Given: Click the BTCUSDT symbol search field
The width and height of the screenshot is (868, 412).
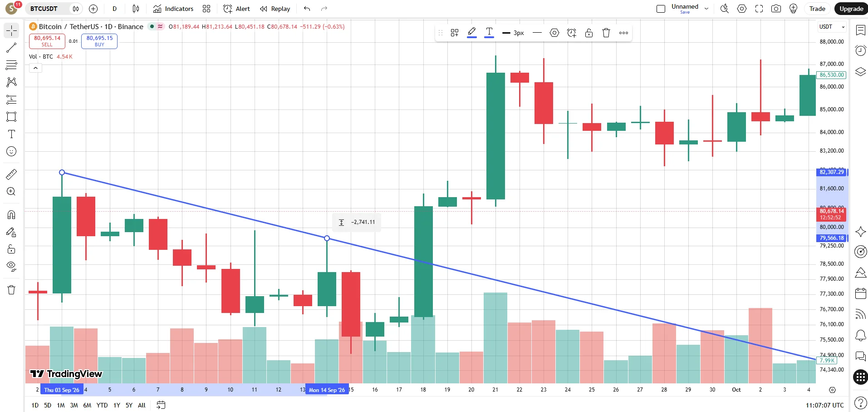Looking at the screenshot, I should (44, 9).
